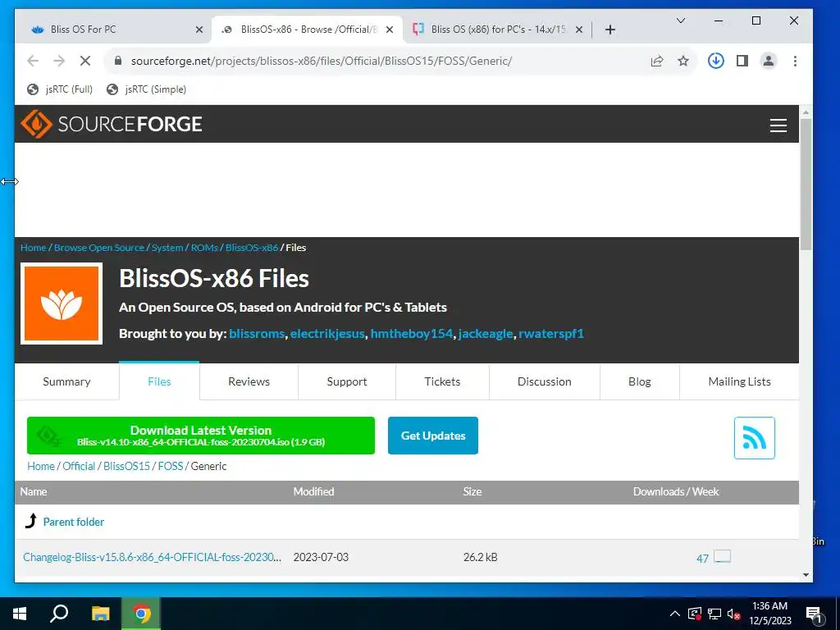Go to Parent folder
The height and width of the screenshot is (630, 840).
point(73,522)
